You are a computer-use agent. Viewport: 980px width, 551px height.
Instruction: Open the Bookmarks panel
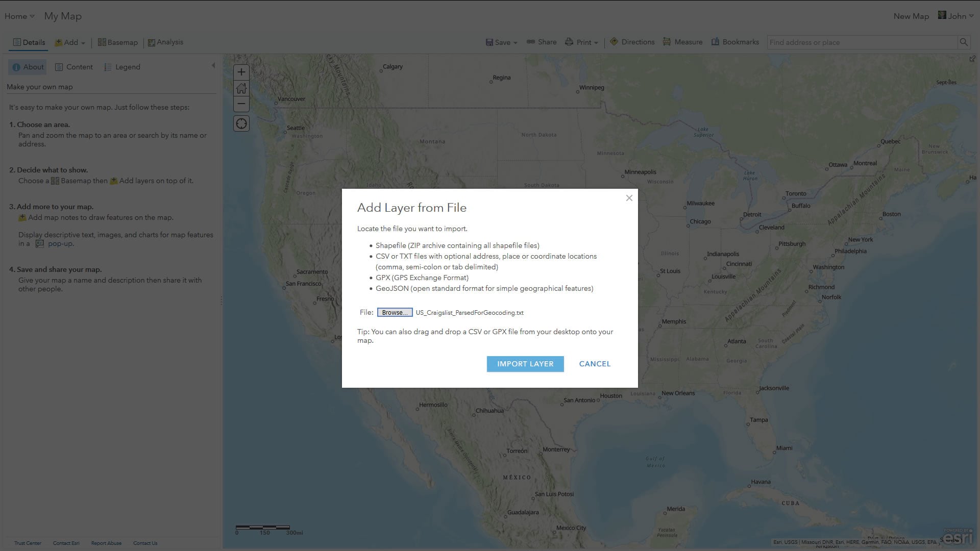(x=735, y=42)
